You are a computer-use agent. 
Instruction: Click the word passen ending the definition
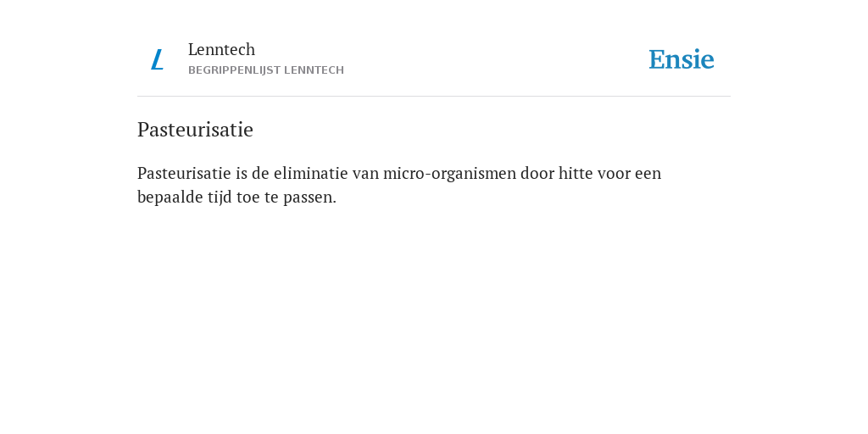309,198
